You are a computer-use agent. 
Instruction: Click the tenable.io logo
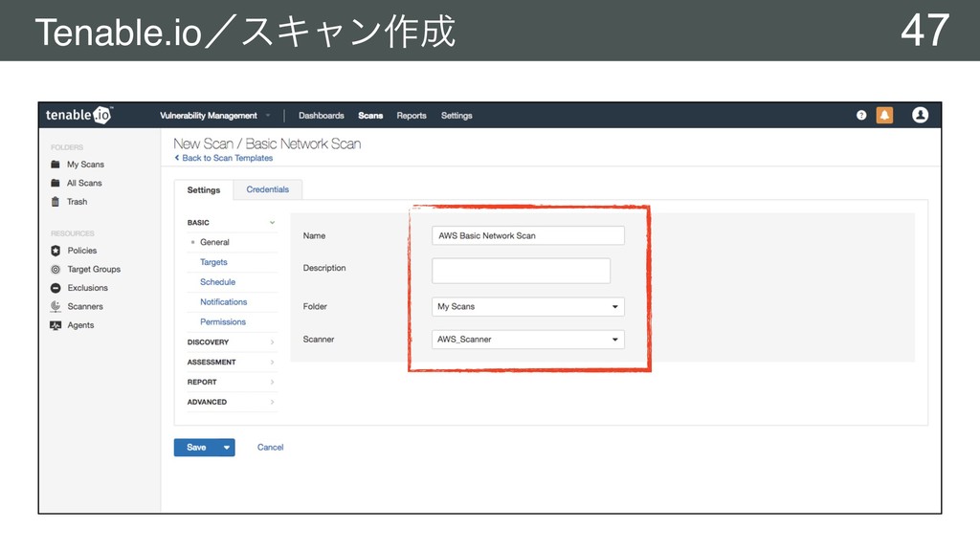click(78, 115)
